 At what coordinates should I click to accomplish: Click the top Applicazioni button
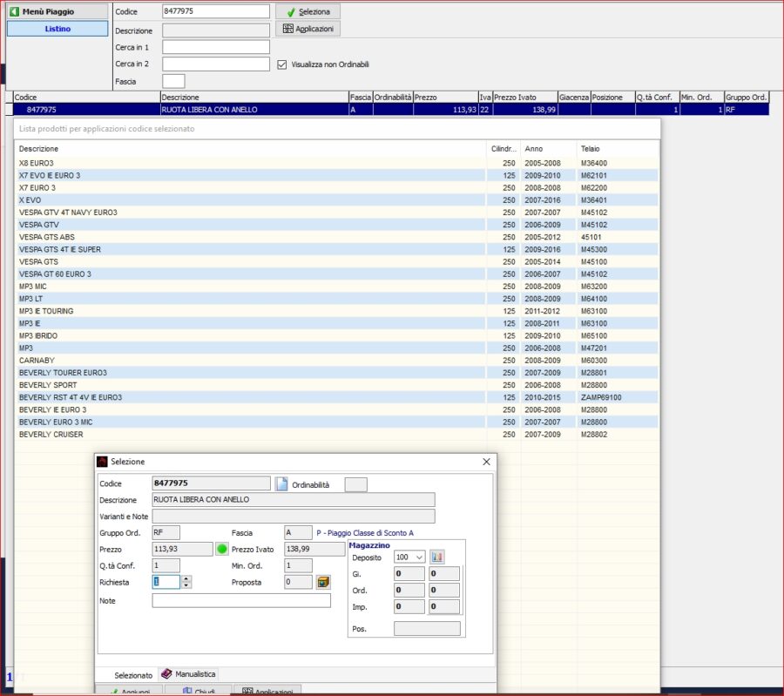(308, 29)
